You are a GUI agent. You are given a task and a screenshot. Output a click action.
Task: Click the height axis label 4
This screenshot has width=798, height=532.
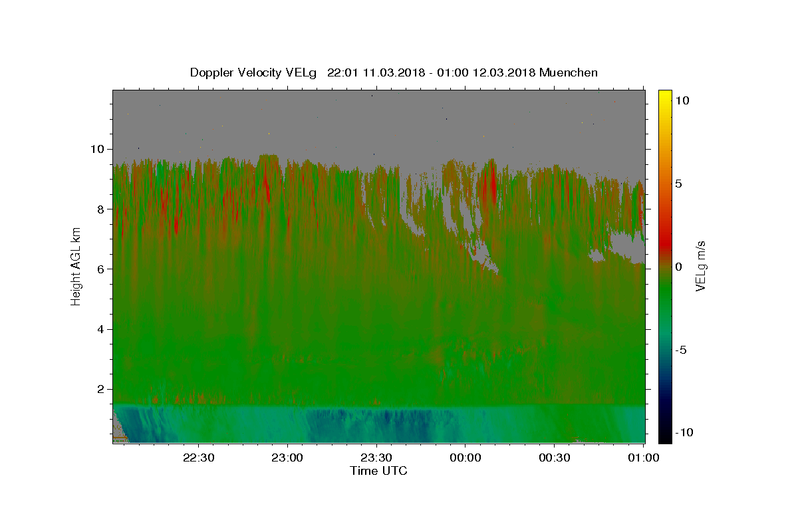point(101,329)
